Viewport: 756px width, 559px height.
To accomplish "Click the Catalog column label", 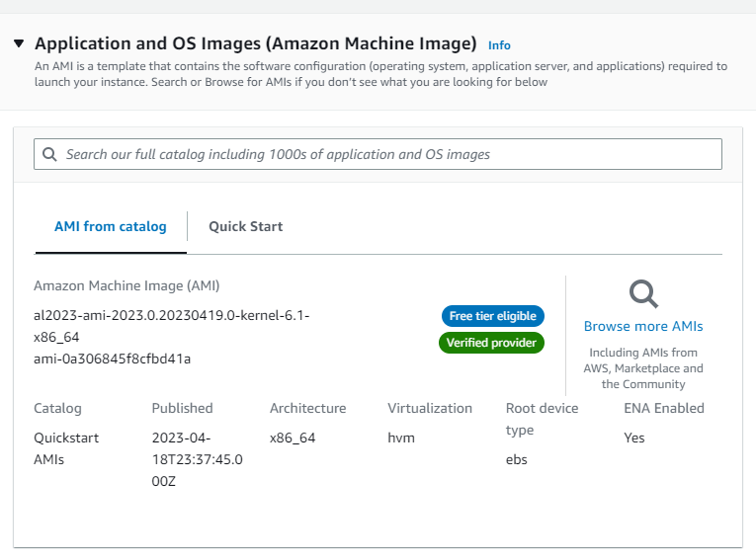I will [x=57, y=408].
